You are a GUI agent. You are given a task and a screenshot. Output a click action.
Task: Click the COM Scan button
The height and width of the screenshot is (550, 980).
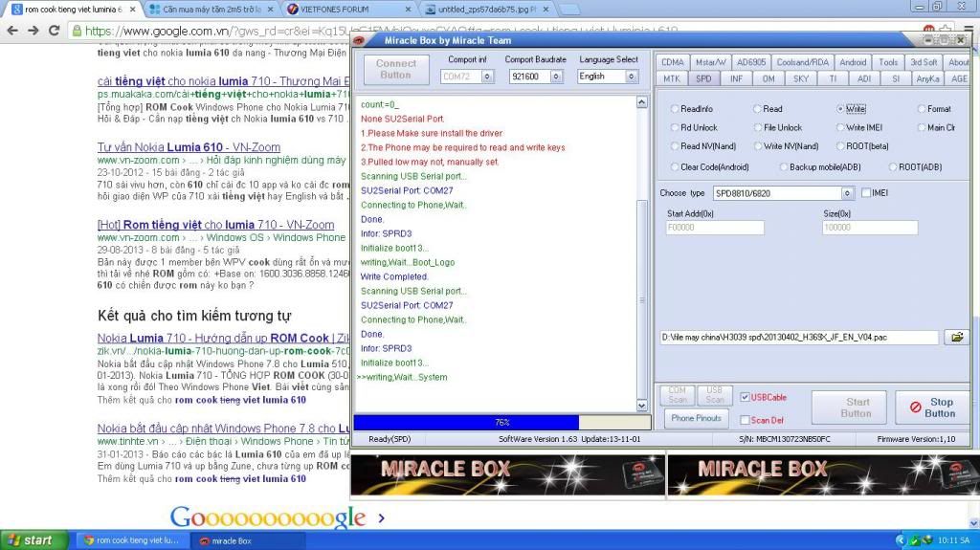click(677, 394)
